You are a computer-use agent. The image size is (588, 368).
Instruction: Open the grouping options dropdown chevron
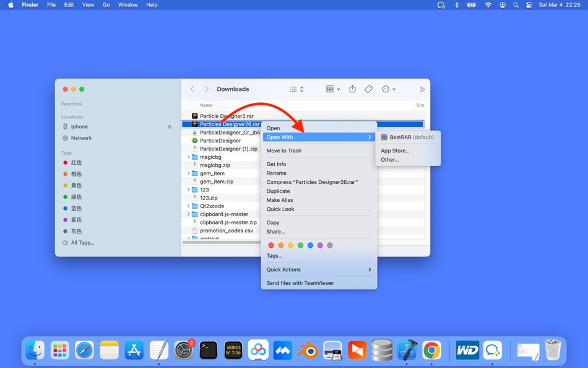pyautogui.click(x=337, y=89)
